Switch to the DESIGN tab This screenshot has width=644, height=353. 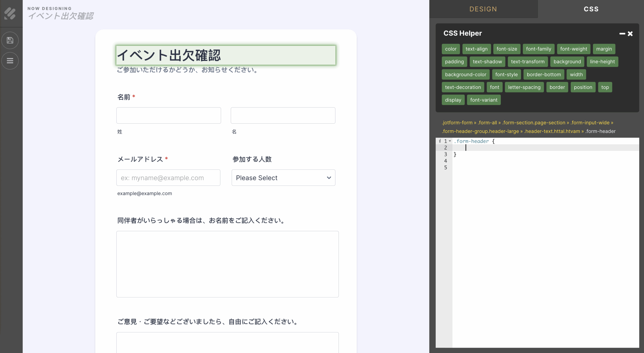(483, 9)
